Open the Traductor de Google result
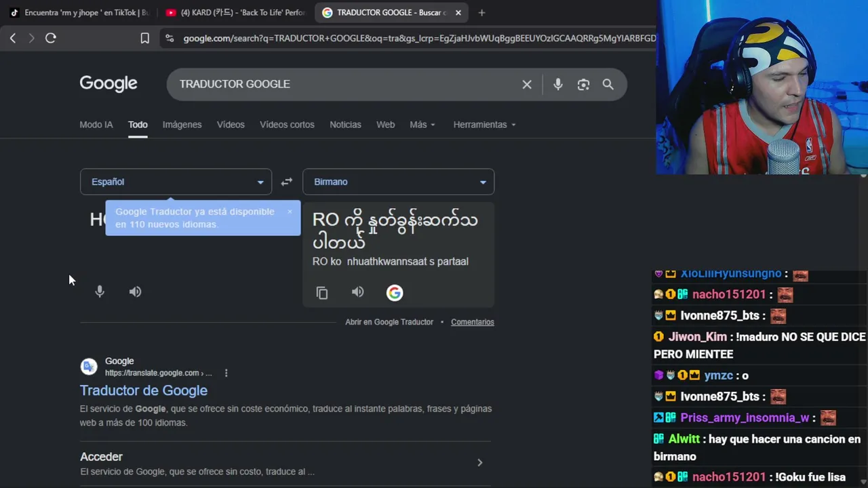The width and height of the screenshot is (868, 488). click(144, 390)
